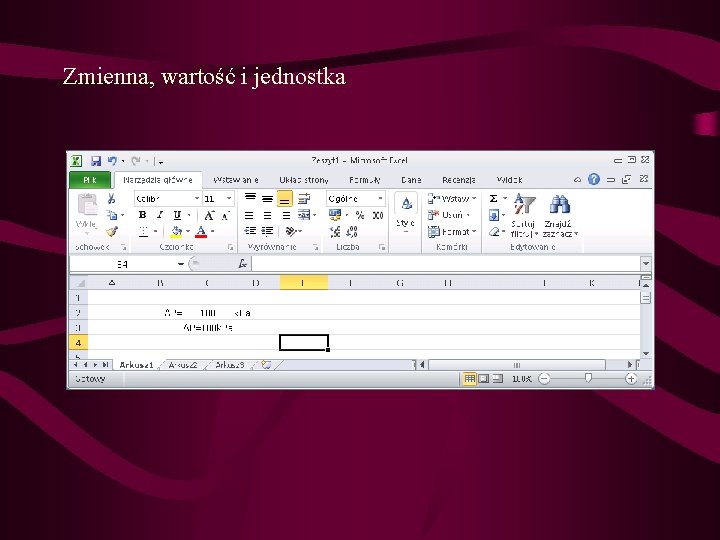
Task: Click the AutoSum sigma icon
Action: (493, 198)
